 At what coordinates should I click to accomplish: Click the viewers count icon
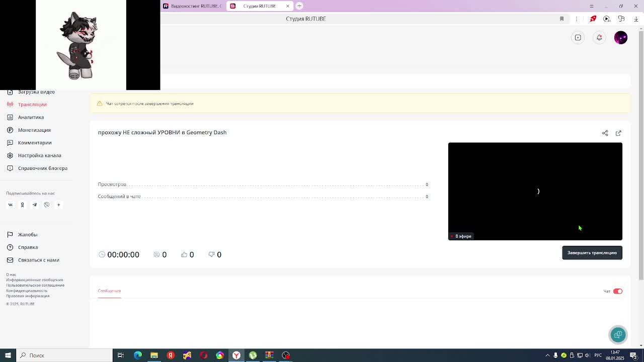tap(156, 254)
